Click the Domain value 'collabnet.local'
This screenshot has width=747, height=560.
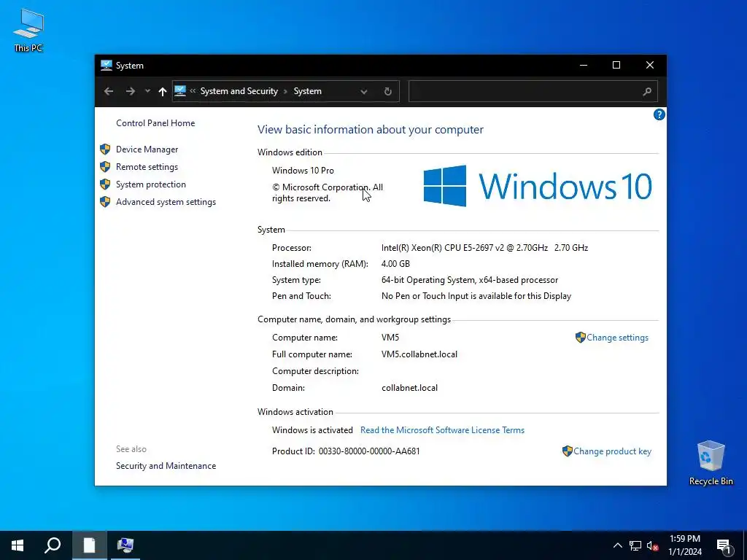coord(410,388)
